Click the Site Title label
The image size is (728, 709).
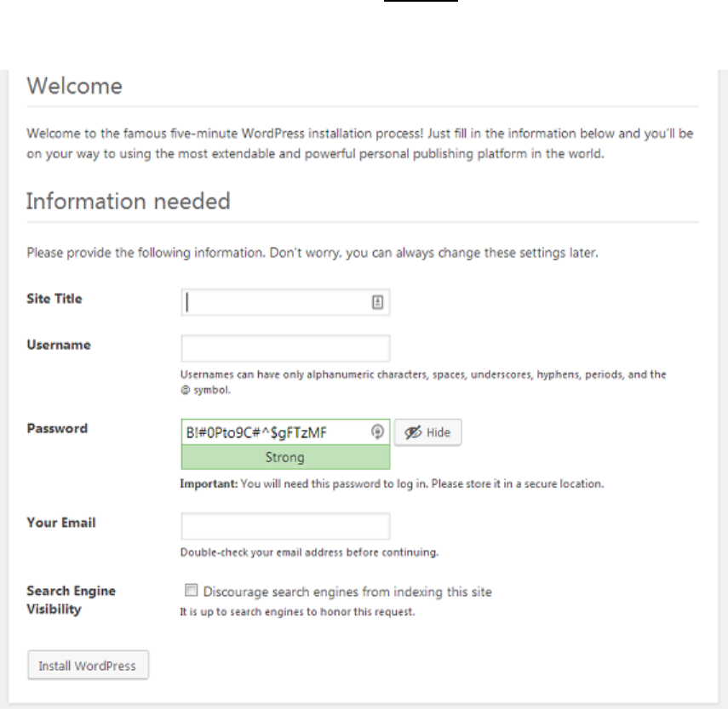[54, 299]
